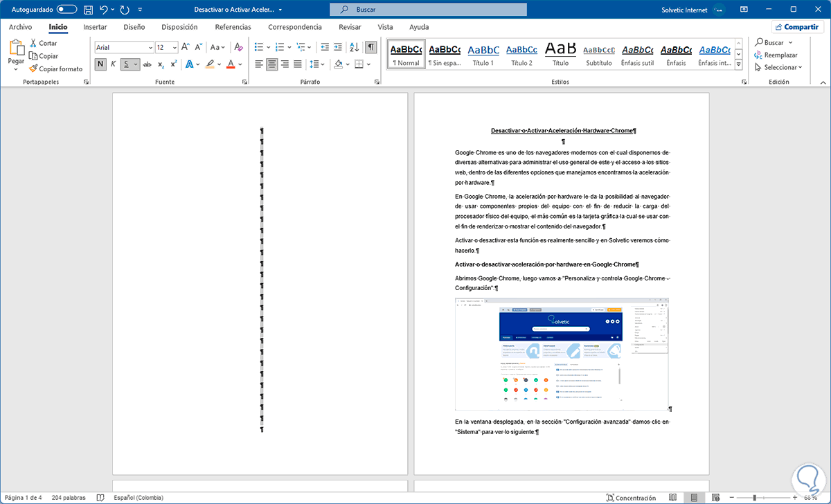
Task: Apply the Sin espaciado style
Action: click(444, 55)
